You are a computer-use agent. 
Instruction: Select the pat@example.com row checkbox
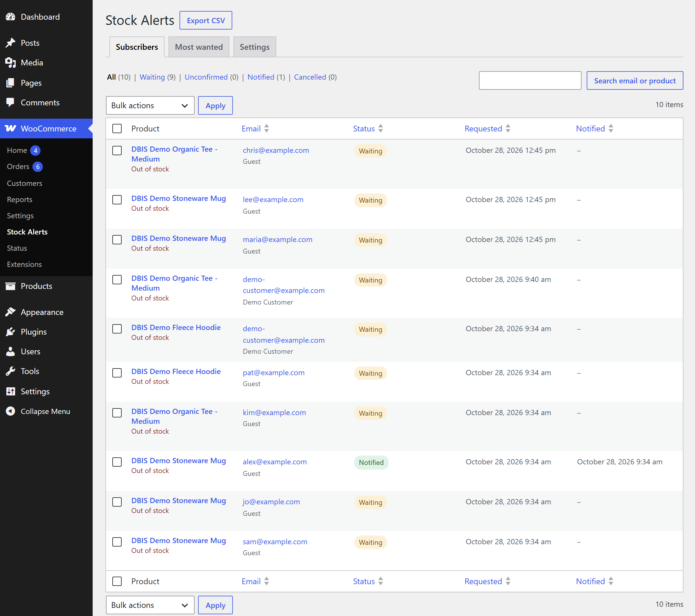[117, 373]
